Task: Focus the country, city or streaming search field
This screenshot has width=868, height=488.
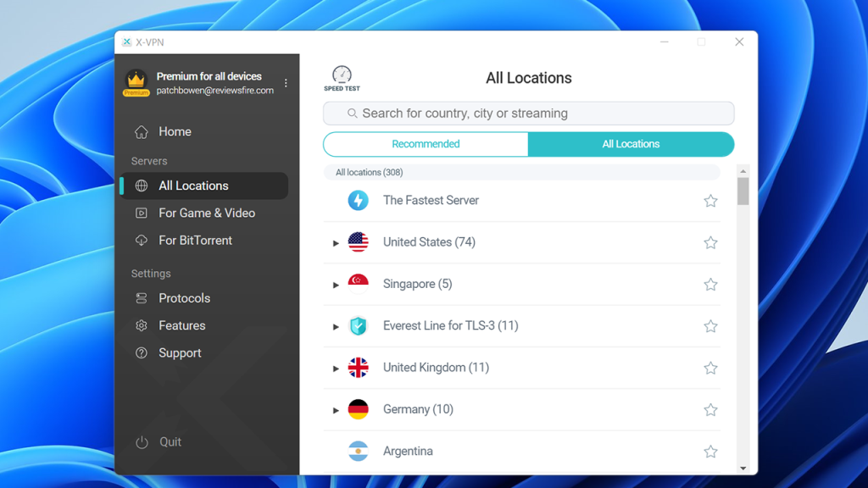Action: click(x=529, y=114)
